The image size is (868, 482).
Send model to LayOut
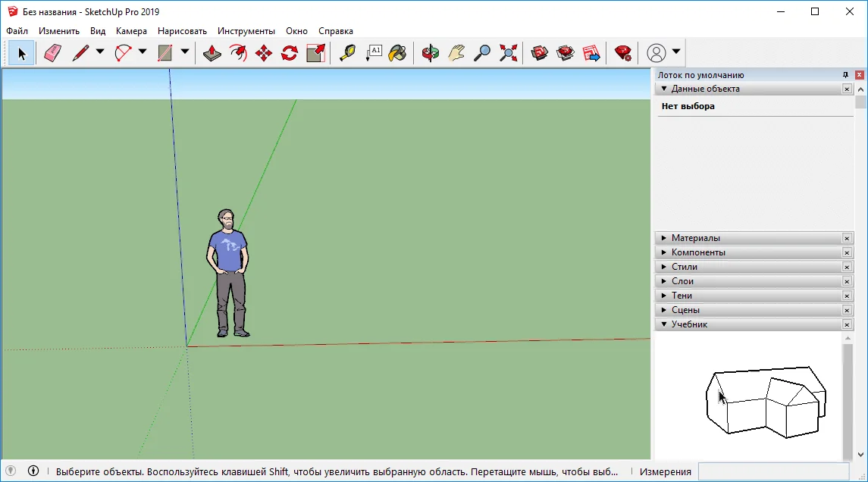(x=591, y=53)
